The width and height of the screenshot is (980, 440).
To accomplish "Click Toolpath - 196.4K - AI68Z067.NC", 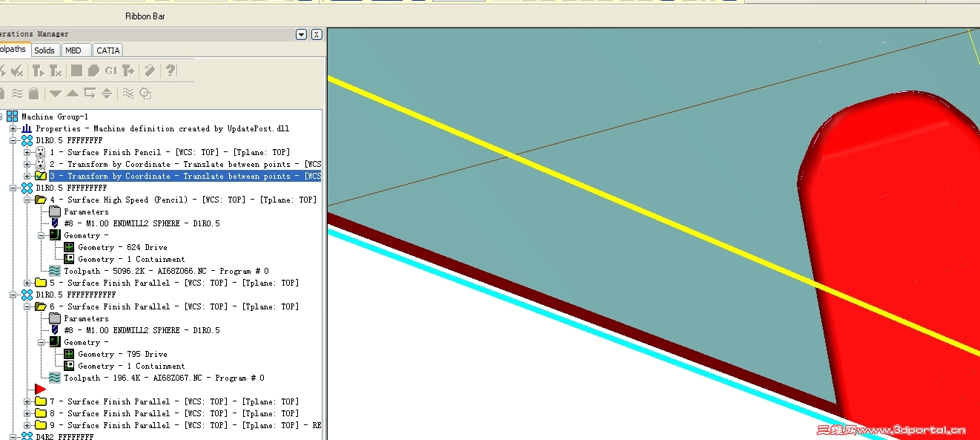I will point(164,378).
